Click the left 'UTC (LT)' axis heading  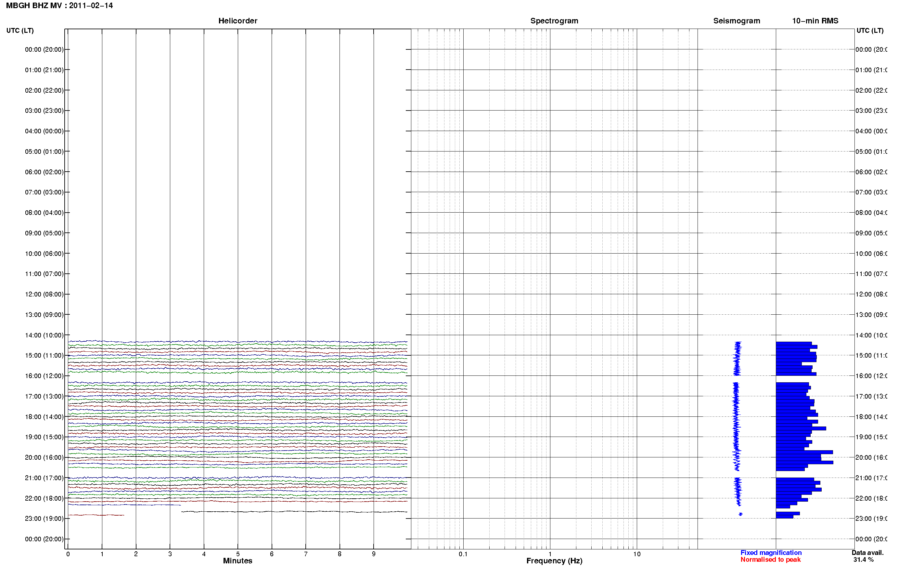(x=20, y=31)
